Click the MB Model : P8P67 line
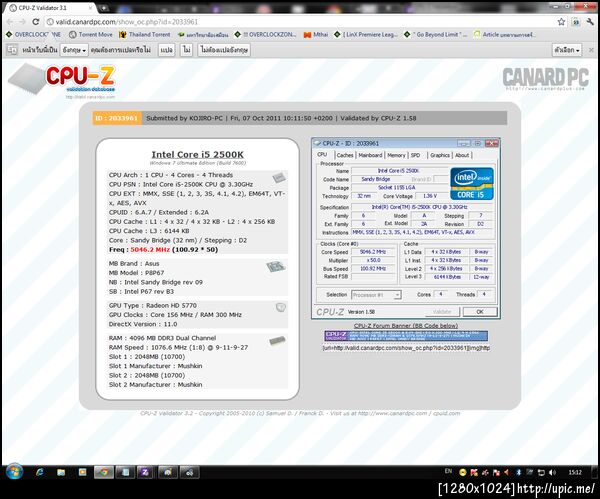This screenshot has width=600, height=499. point(136,273)
